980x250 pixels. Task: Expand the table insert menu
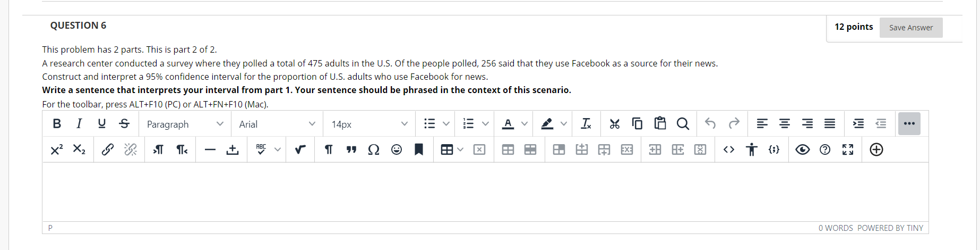(x=460, y=149)
